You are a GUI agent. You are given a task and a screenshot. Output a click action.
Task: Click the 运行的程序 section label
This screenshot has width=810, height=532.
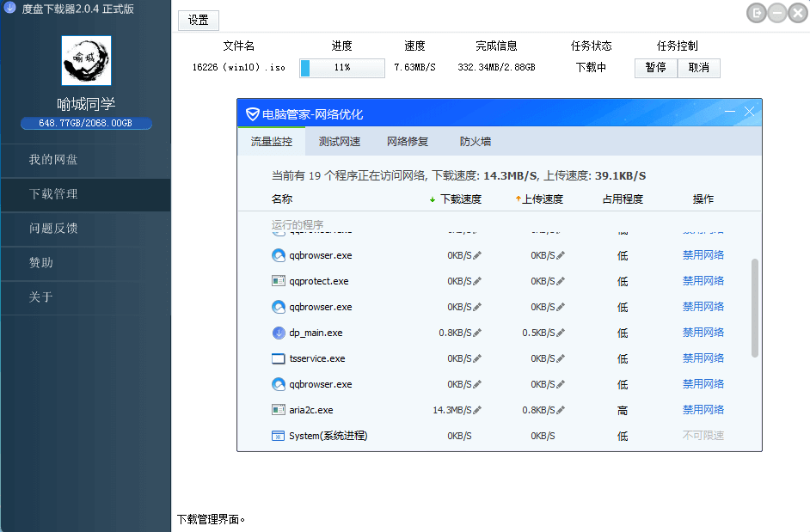coord(298,224)
